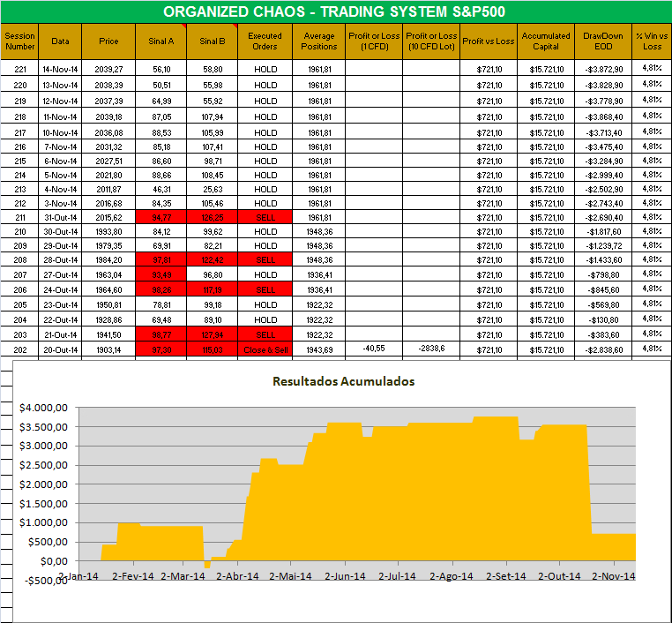Viewport: 672px width, 623px height.
Task: Select the Data column header
Action: [x=60, y=41]
